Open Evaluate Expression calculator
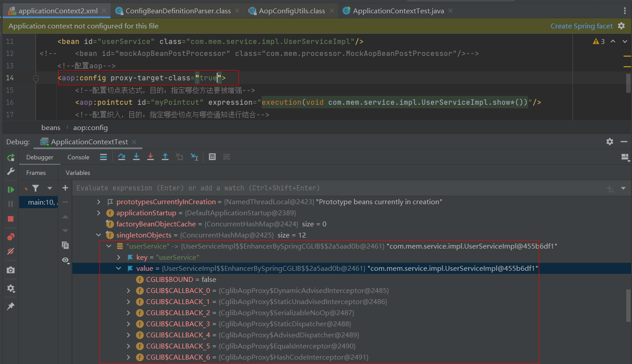Screen dimensions: 632x364 tap(212, 157)
